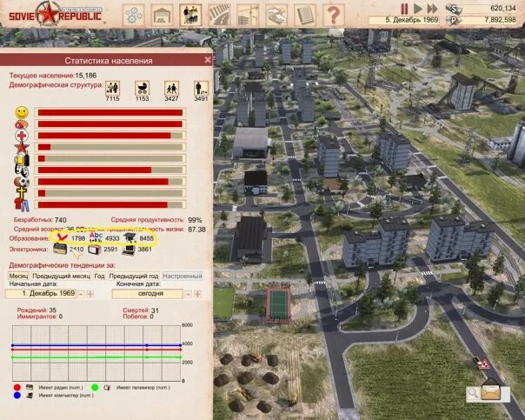The height and width of the screenshot is (420, 525).
Task: Click the clothing icon
Action: (x=22, y=204)
